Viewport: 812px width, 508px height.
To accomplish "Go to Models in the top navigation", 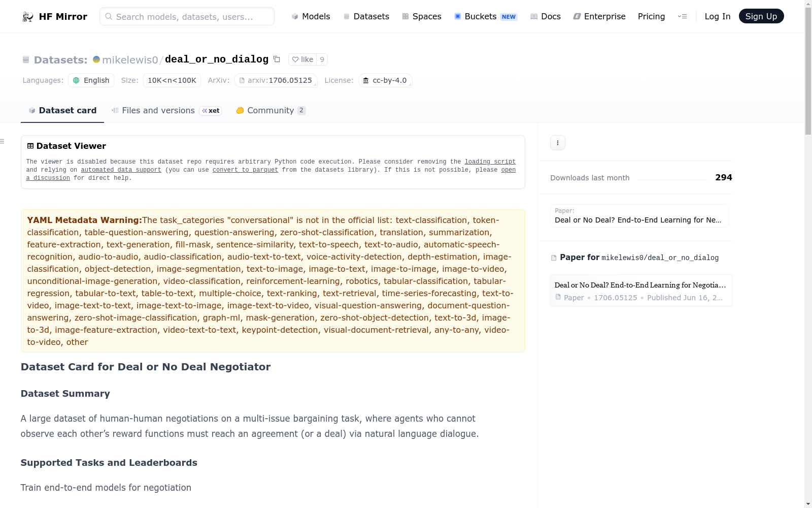I will [x=311, y=16].
